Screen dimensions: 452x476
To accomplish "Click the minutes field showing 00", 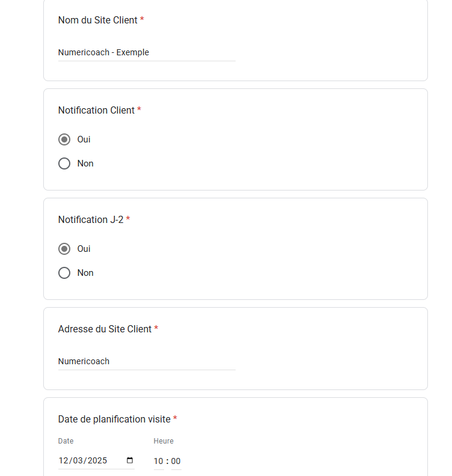I will click(176, 461).
